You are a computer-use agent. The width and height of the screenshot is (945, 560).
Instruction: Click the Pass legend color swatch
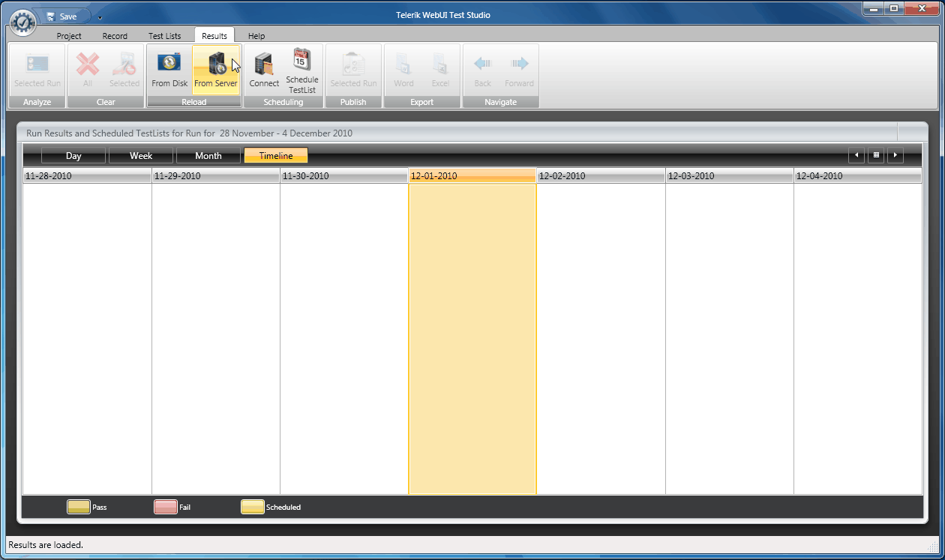pyautogui.click(x=79, y=507)
